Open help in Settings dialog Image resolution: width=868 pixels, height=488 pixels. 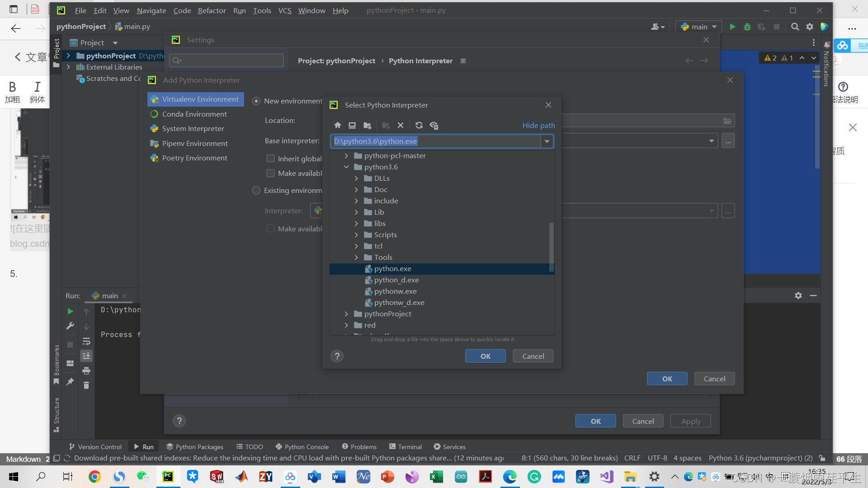tap(179, 421)
